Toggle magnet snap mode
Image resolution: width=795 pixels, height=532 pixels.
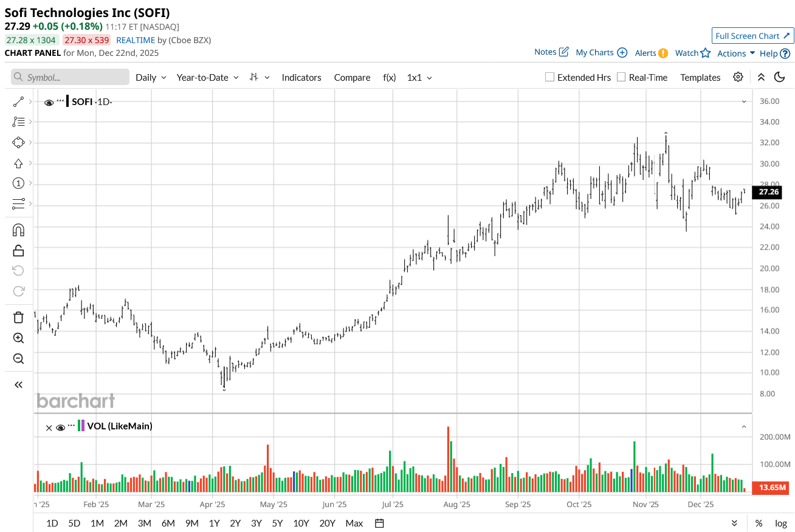[18, 230]
